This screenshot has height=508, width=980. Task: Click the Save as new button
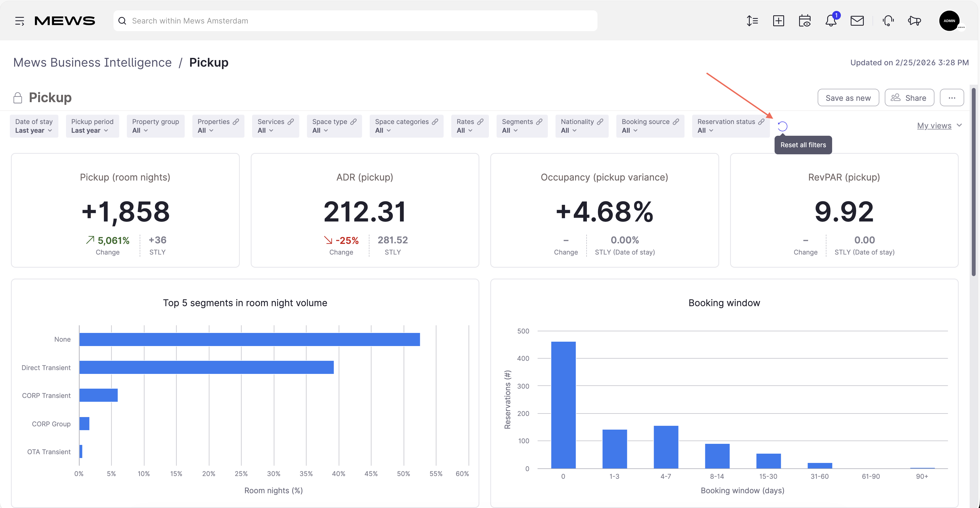click(x=848, y=98)
